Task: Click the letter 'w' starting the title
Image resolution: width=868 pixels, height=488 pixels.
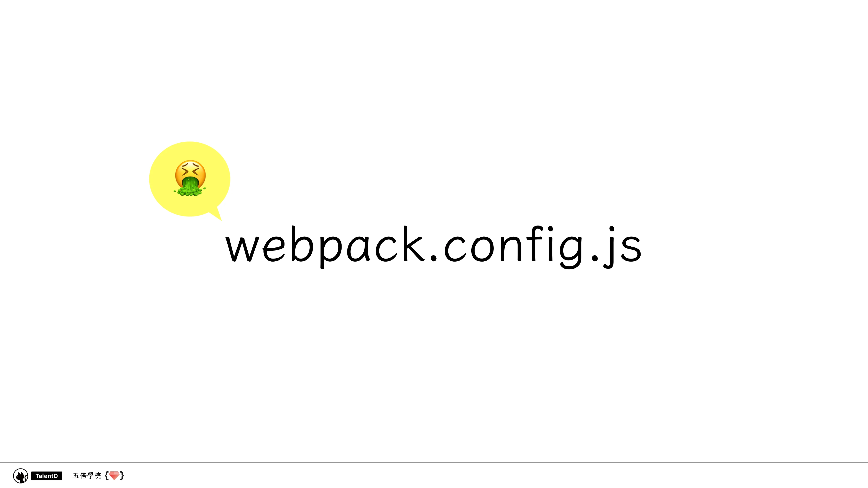Action: [x=243, y=249]
